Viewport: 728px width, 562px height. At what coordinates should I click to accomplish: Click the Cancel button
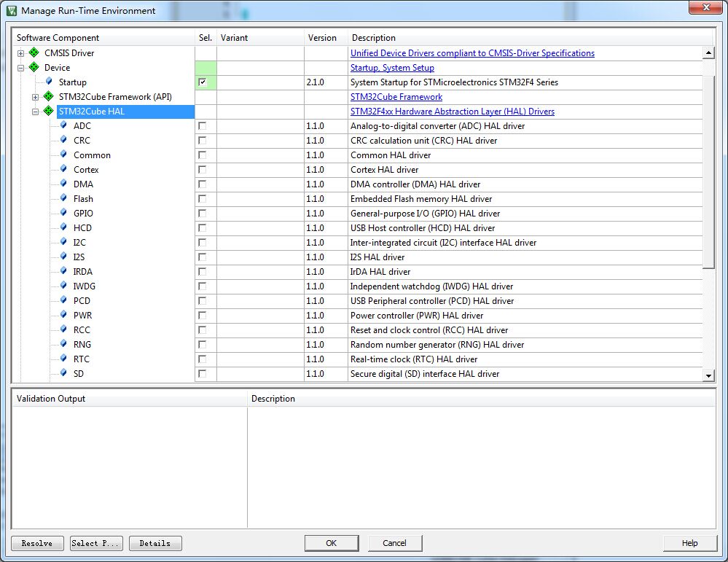coord(395,543)
